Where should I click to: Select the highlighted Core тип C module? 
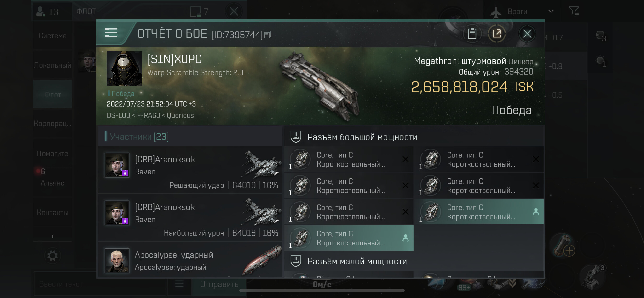pos(349,238)
